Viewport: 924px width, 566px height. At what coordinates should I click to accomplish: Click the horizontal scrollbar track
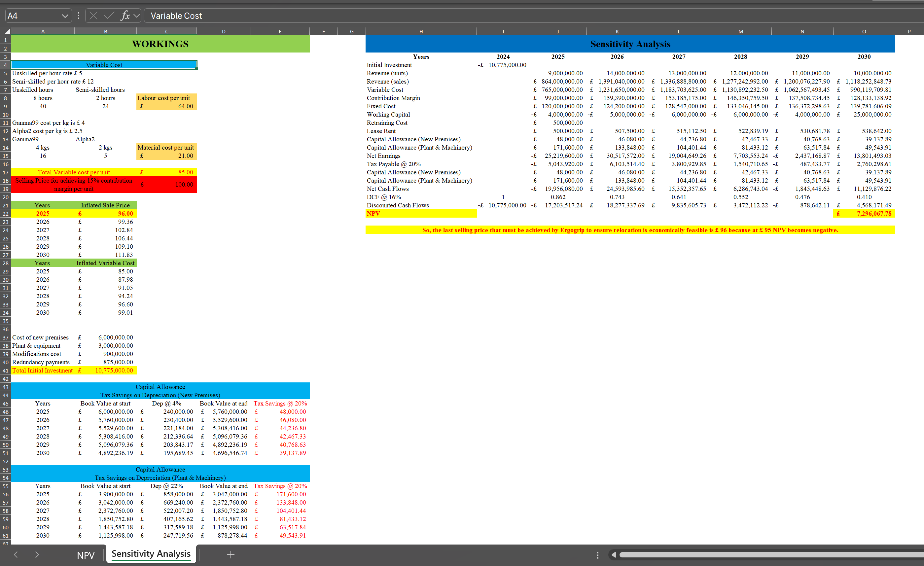tap(769, 554)
